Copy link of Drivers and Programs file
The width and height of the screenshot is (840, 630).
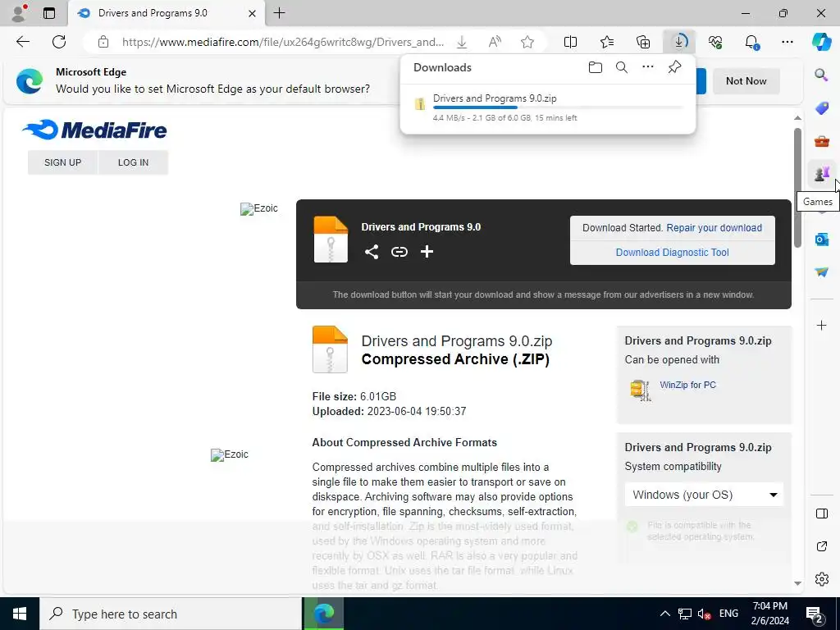pyautogui.click(x=399, y=252)
